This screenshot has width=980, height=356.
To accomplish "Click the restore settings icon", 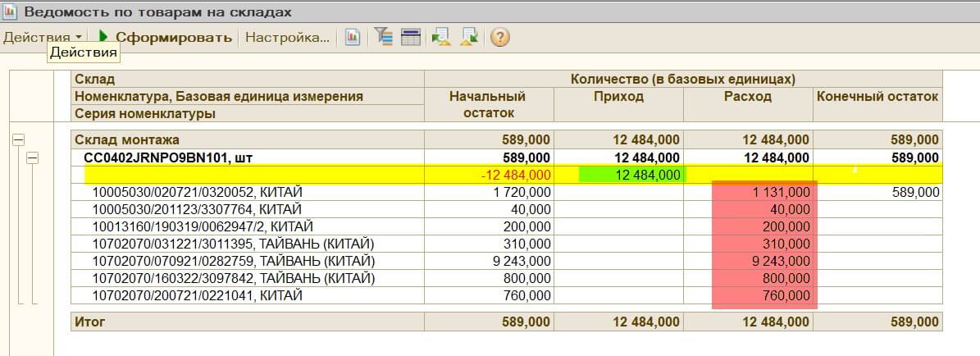I will tap(441, 37).
